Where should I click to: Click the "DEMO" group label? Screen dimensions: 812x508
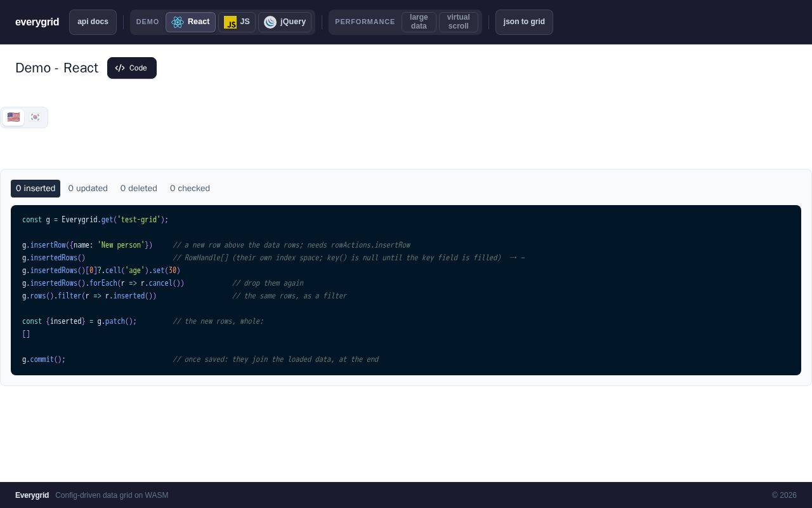(x=148, y=22)
